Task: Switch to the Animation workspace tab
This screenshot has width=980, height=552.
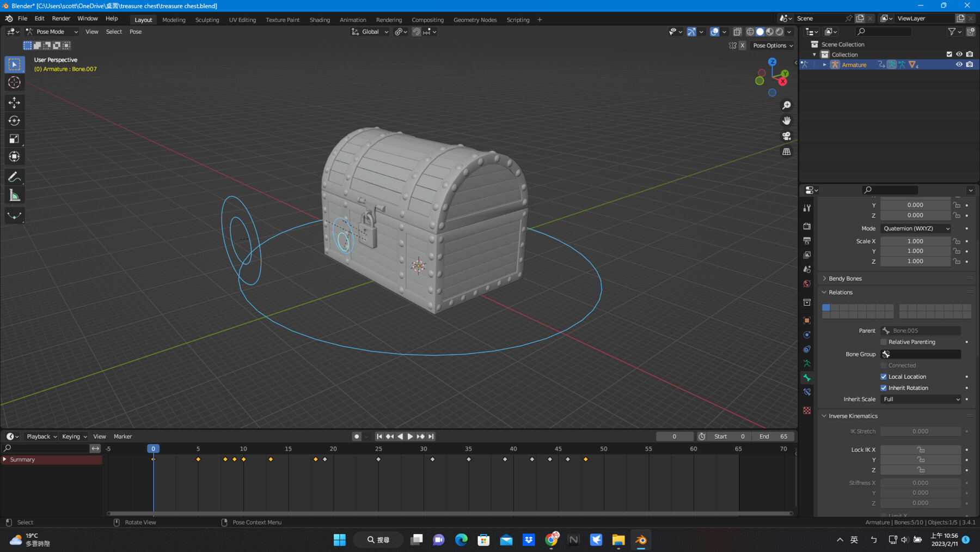Action: [353, 20]
